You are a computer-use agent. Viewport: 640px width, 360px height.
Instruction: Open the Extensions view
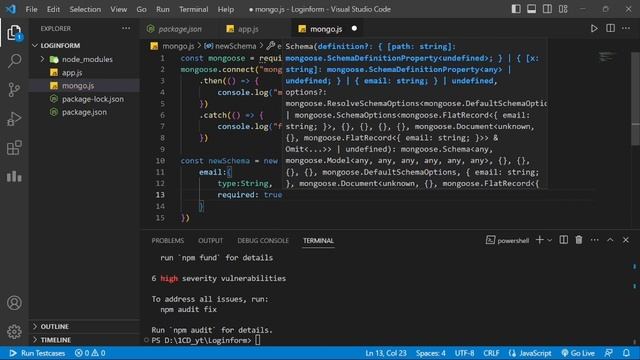(14, 148)
